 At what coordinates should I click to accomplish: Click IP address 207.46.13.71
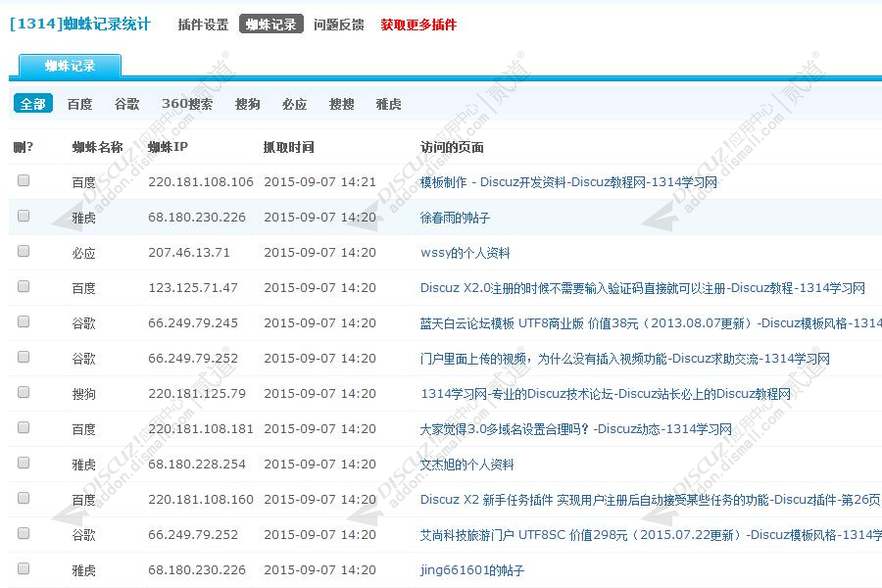pos(189,253)
